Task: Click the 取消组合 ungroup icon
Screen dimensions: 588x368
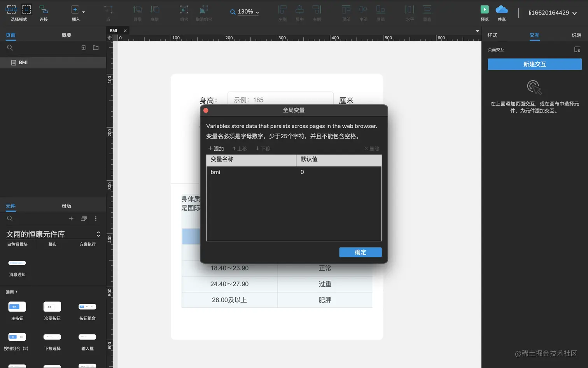Action: [204, 9]
